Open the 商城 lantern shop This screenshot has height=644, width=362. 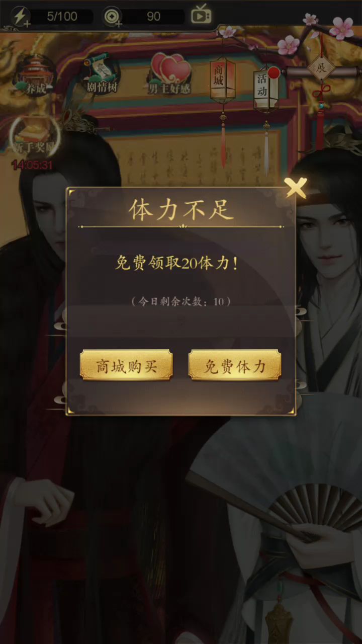[x=223, y=80]
